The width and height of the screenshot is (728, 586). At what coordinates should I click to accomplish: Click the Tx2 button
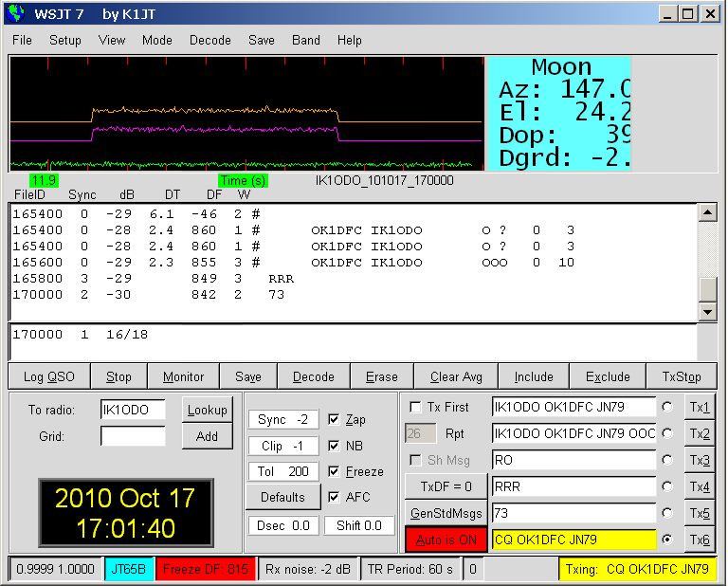(700, 433)
